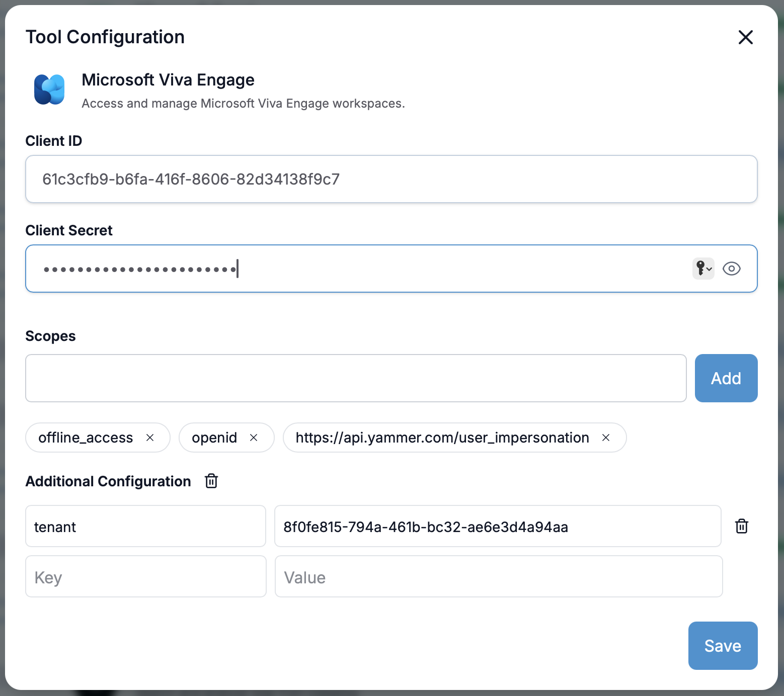Open the password manager key dropdown
784x696 pixels.
tap(703, 269)
